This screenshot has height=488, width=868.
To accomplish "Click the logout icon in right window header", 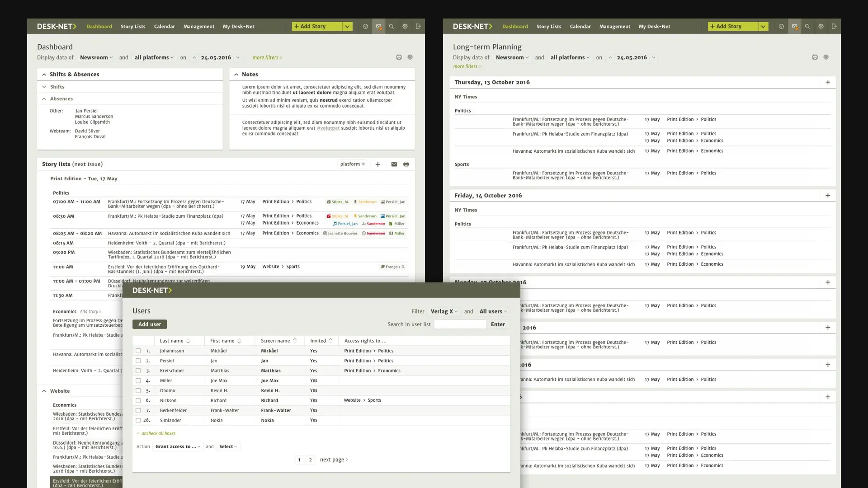I will [834, 27].
